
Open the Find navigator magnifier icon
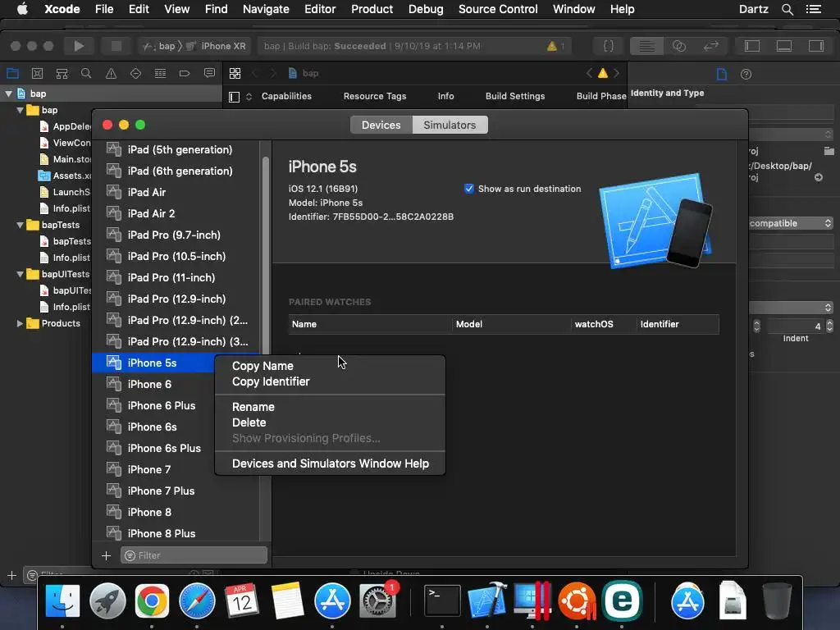[x=85, y=73]
